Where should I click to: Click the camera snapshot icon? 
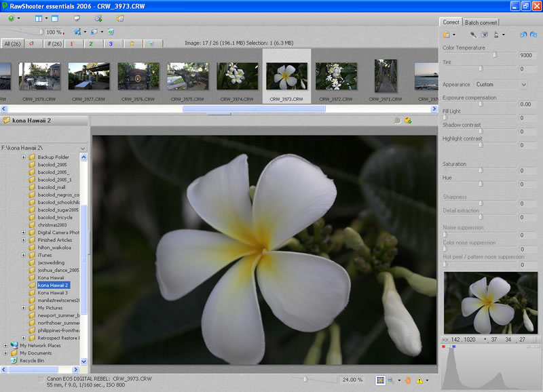(x=485, y=35)
